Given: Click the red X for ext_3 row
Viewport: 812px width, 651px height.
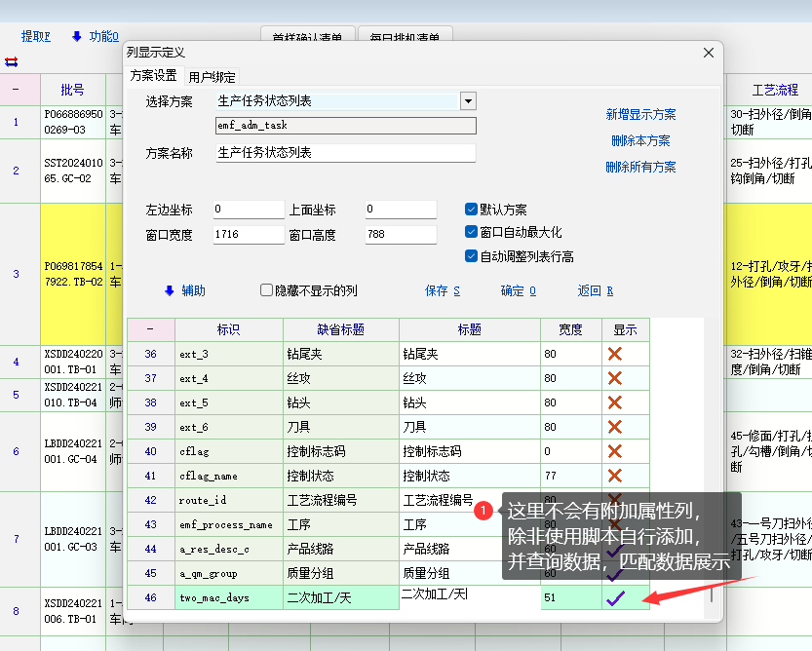Looking at the screenshot, I should tap(614, 354).
